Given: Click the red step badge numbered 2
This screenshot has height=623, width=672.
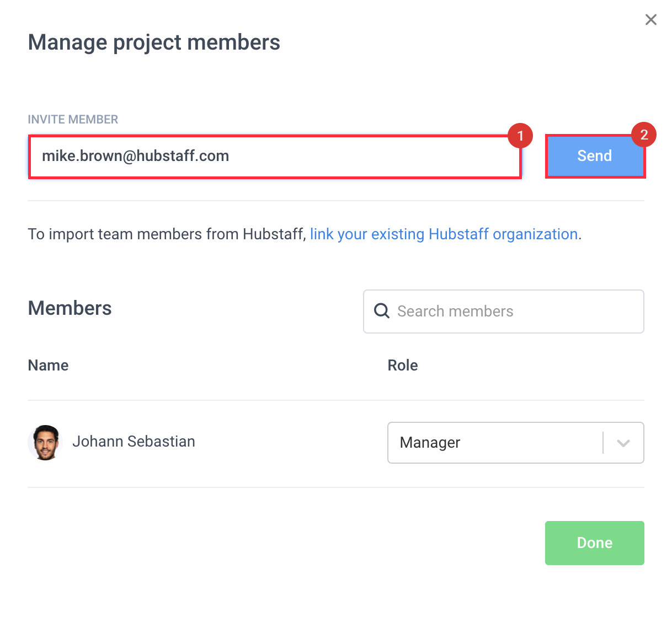Looking at the screenshot, I should point(644,135).
